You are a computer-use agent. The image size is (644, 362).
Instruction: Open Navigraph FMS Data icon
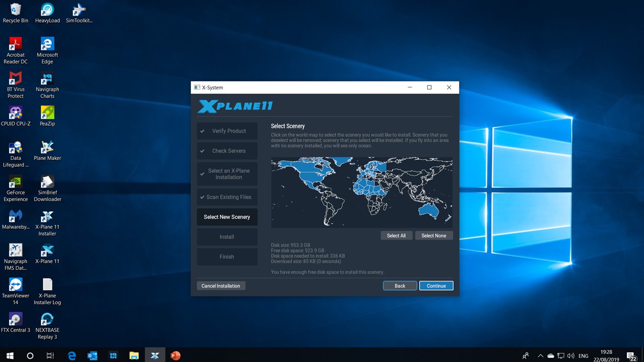pyautogui.click(x=16, y=257)
